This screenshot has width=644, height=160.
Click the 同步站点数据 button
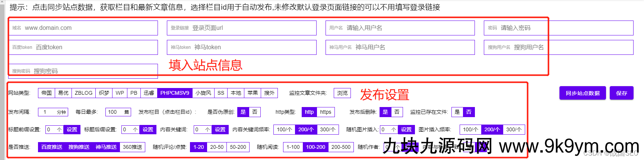(x=582, y=93)
